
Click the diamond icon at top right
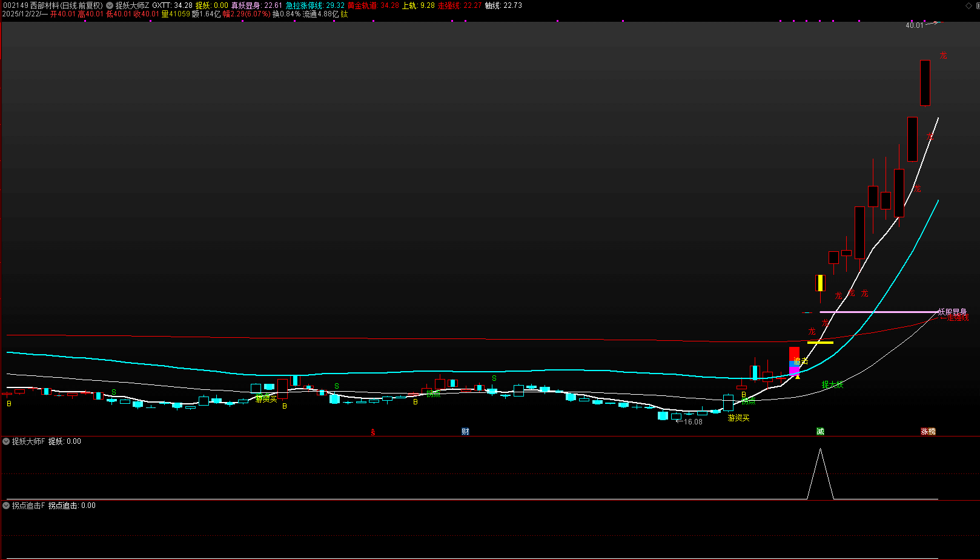click(968, 5)
